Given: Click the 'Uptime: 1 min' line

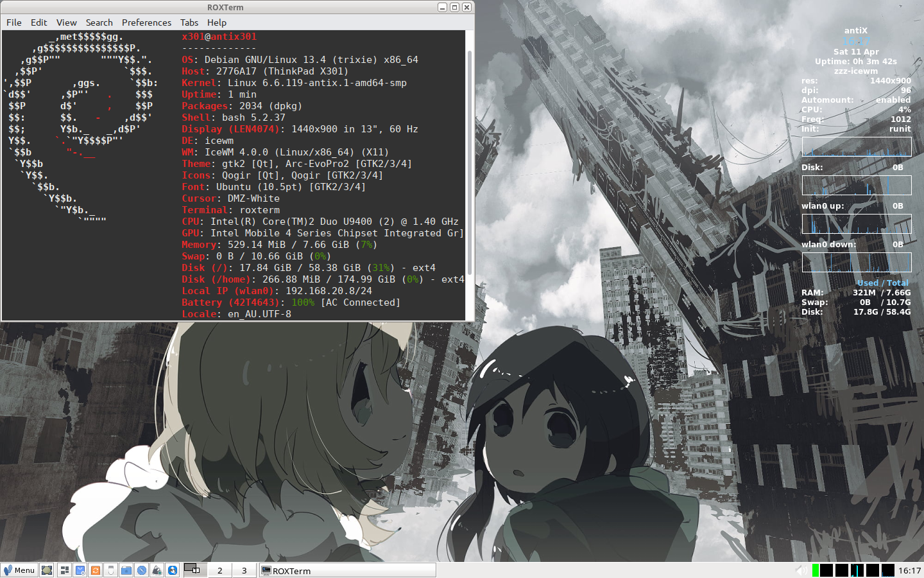Looking at the screenshot, I should point(219,94).
